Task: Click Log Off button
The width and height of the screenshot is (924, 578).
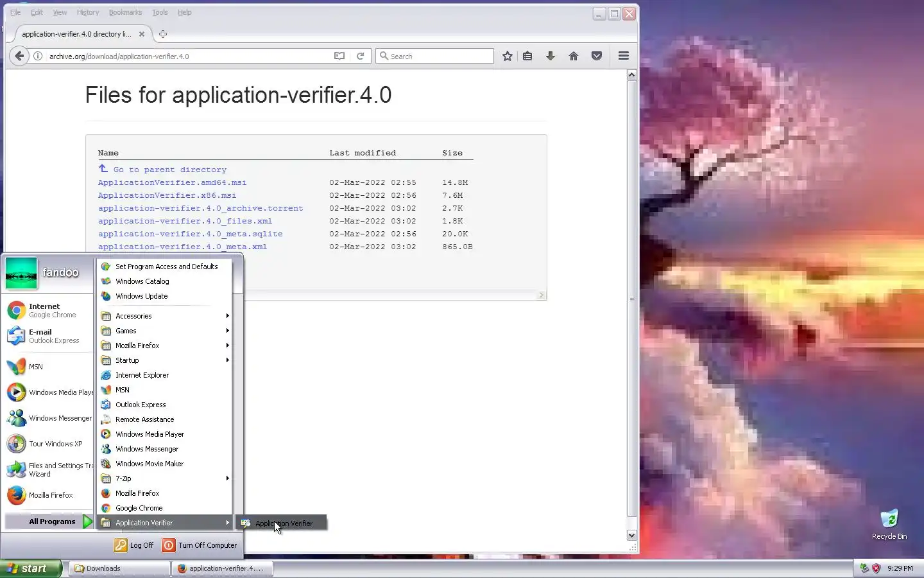Action: click(134, 545)
